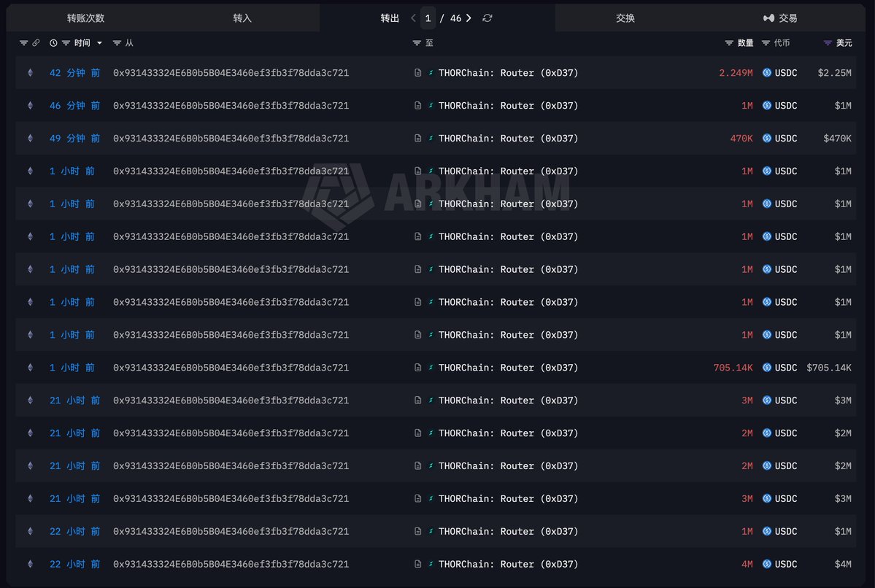Open the 交易 tab
This screenshot has height=588, width=875.
tap(780, 18)
